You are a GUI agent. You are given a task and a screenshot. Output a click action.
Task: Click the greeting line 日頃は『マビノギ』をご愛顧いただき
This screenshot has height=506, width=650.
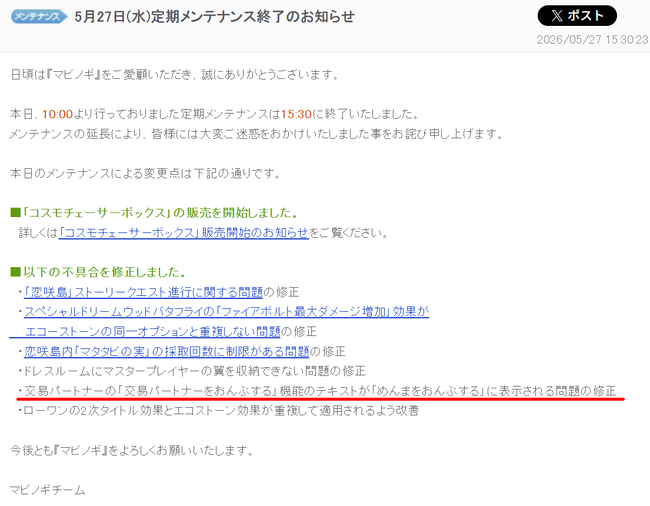point(175,75)
